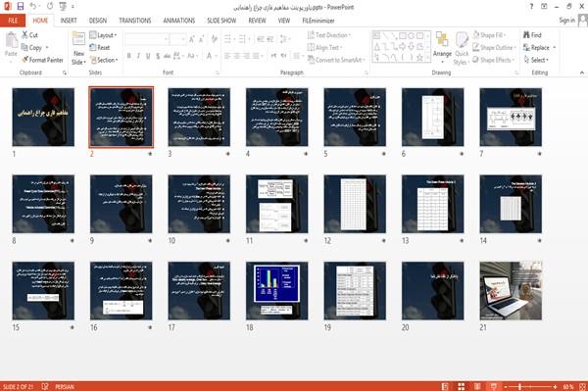Image resolution: width=588 pixels, height=391 pixels.
Task: Click the Sign in link
Action: click(x=566, y=21)
